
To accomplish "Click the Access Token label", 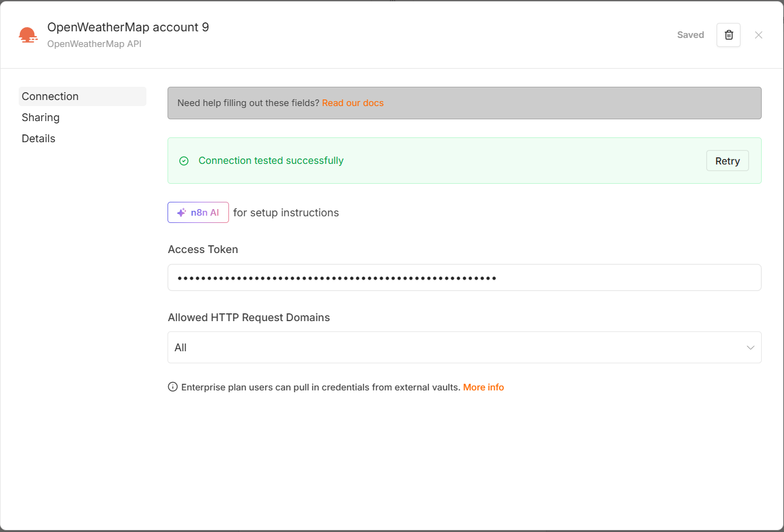I will pyautogui.click(x=203, y=249).
